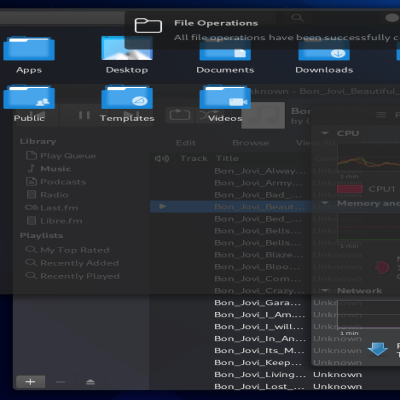Open the System Monitor hamburger menu

pos(381,115)
